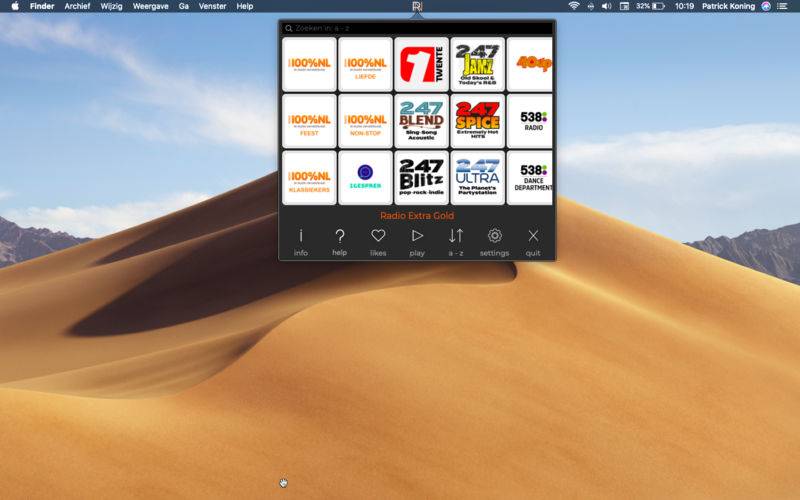This screenshot has width=800, height=500.
Task: Open settings gear in radio app
Action: (494, 242)
